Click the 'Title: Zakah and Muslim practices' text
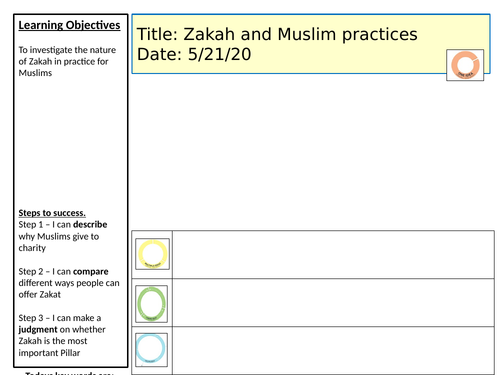500x375 pixels. (277, 34)
